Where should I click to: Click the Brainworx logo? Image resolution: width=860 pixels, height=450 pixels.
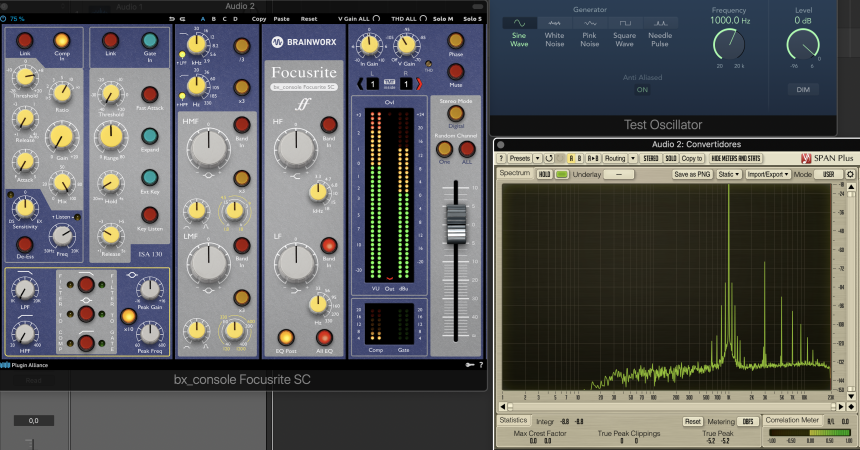tap(304, 42)
